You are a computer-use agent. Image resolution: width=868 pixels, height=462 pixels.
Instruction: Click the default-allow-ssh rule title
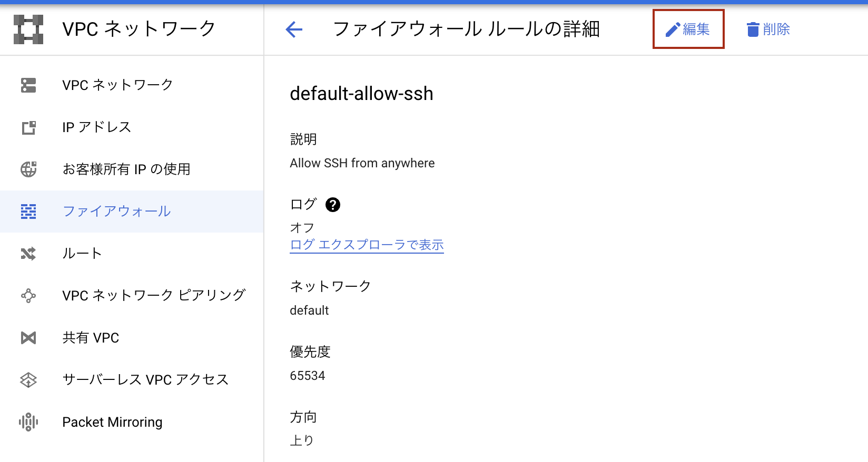pyautogui.click(x=361, y=94)
